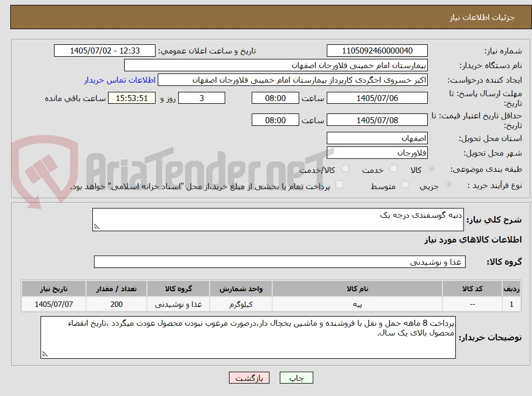Screen dimensions: 532x396
Task: Click the request creator field اکبر خسروی
Action: [292, 80]
